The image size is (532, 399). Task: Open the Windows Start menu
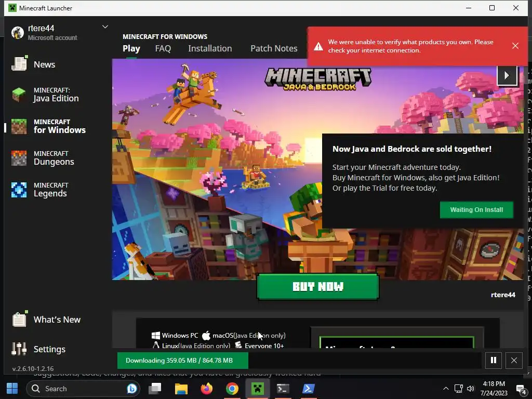[12, 389]
